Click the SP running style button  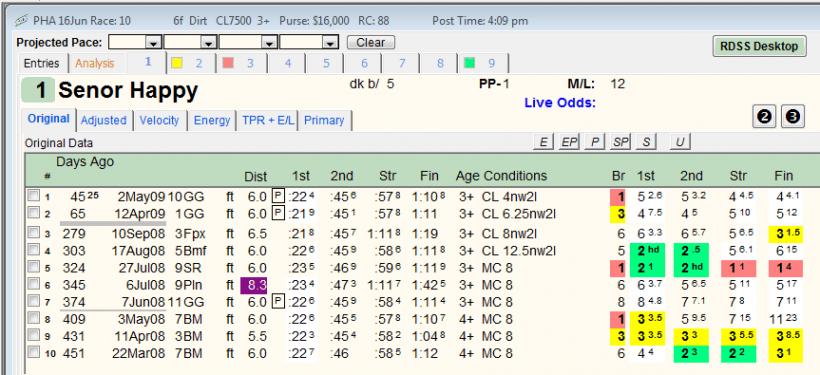(620, 142)
